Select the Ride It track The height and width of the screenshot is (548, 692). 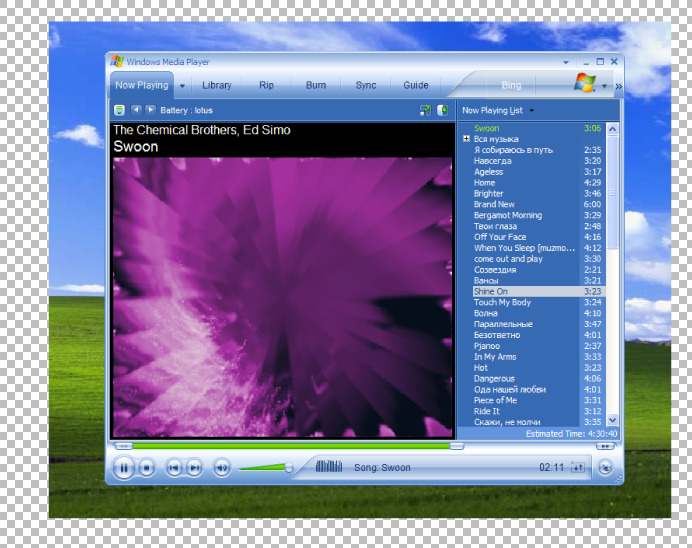537,411
